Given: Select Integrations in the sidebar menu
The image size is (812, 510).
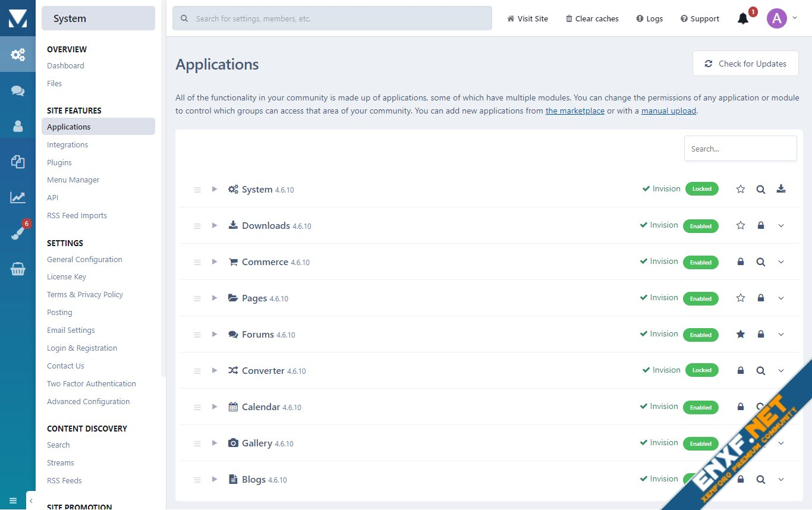Looking at the screenshot, I should [x=67, y=144].
